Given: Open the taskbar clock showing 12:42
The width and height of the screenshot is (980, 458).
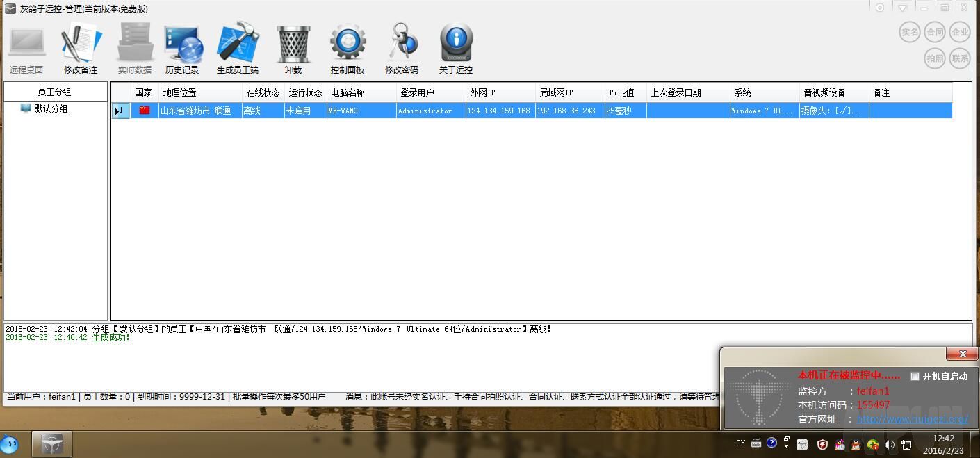Looking at the screenshot, I should [943, 444].
